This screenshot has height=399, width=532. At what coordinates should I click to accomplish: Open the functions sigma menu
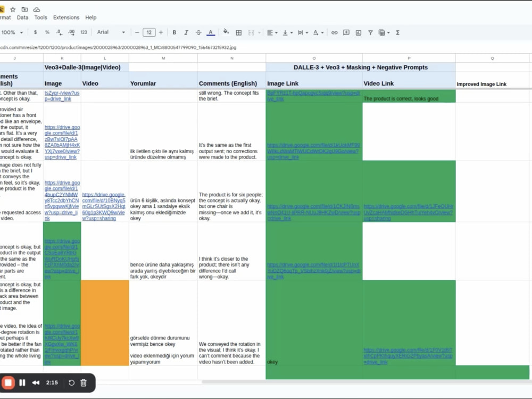[397, 32]
